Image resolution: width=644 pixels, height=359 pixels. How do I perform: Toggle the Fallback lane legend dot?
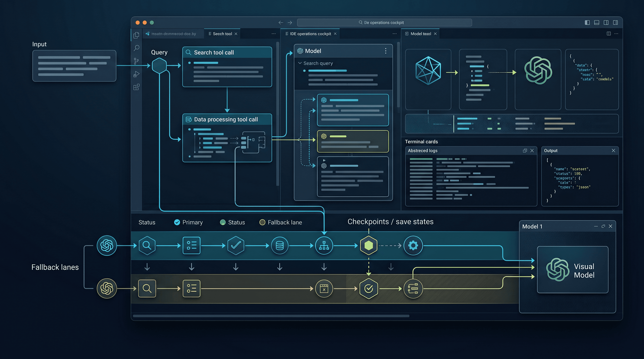click(262, 222)
